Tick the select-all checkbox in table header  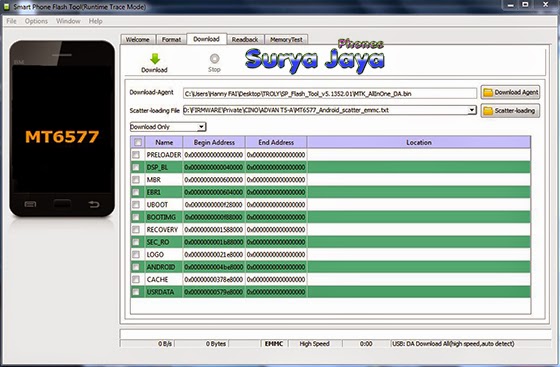[138, 142]
